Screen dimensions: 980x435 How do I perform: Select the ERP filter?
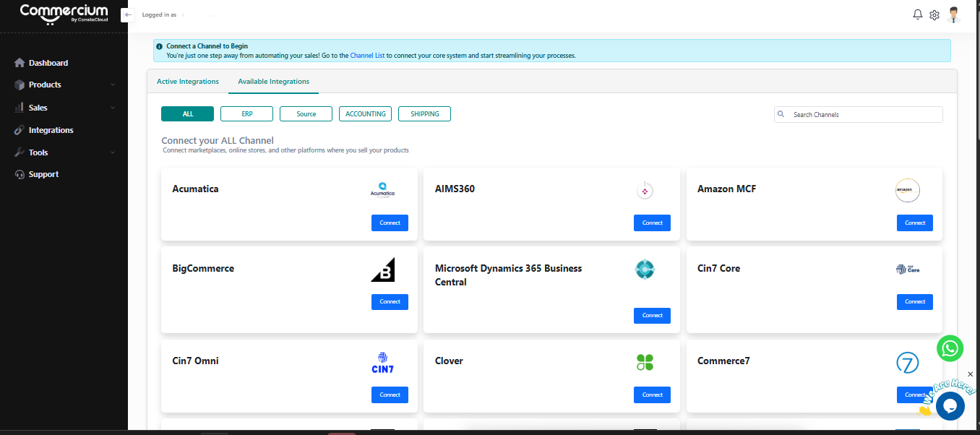coord(247,113)
